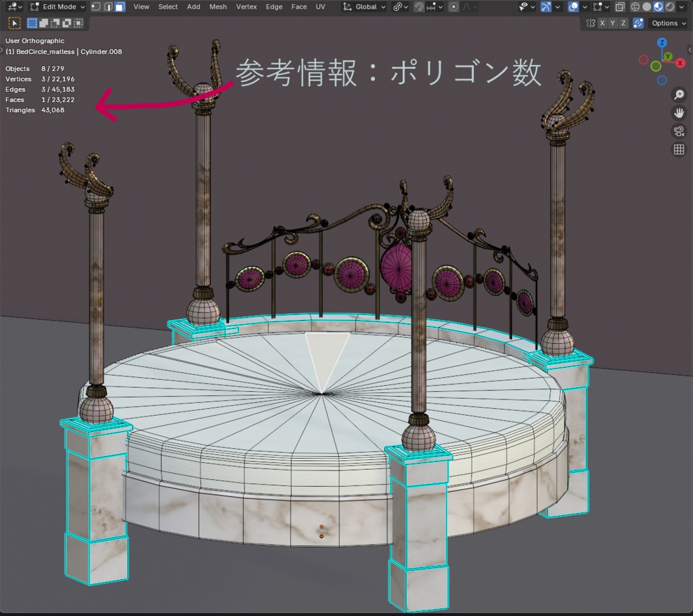Switch viewport to Rendered shading

pyautogui.click(x=669, y=7)
